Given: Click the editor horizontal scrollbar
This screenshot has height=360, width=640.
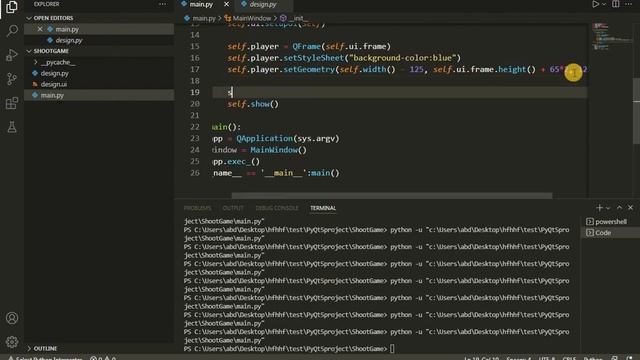Looking at the screenshot, I should point(392,196).
